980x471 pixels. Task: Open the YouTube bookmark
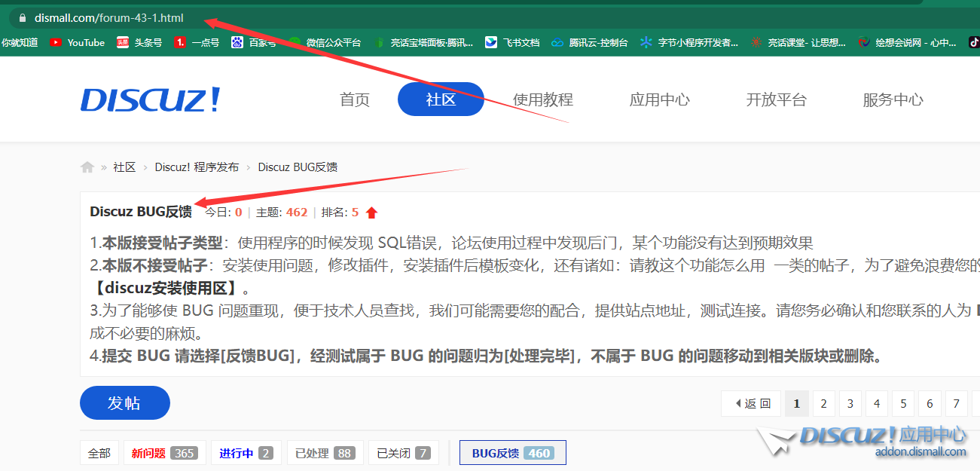tap(77, 43)
